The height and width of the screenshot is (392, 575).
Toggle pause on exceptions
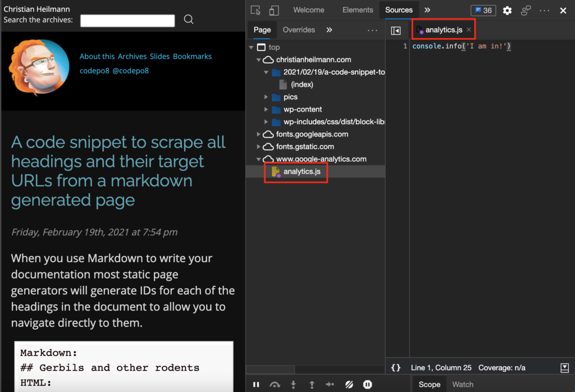(x=367, y=385)
